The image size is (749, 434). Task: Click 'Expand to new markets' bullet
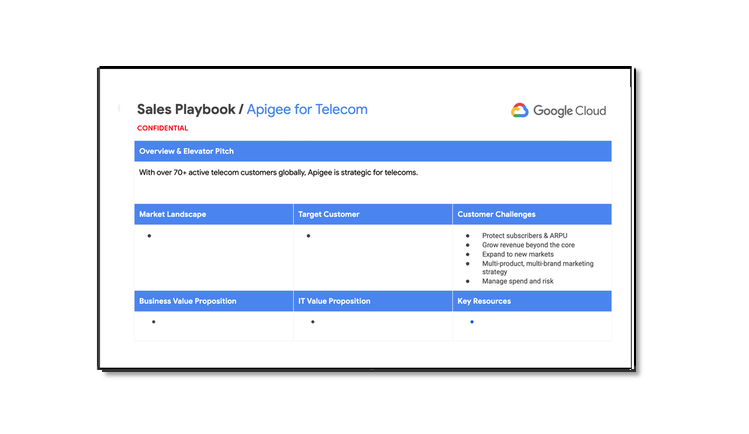(x=518, y=254)
